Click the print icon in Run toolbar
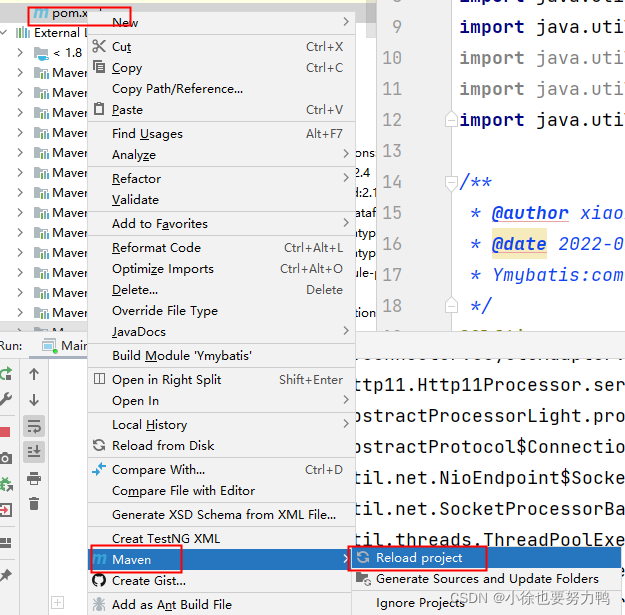 [x=34, y=478]
